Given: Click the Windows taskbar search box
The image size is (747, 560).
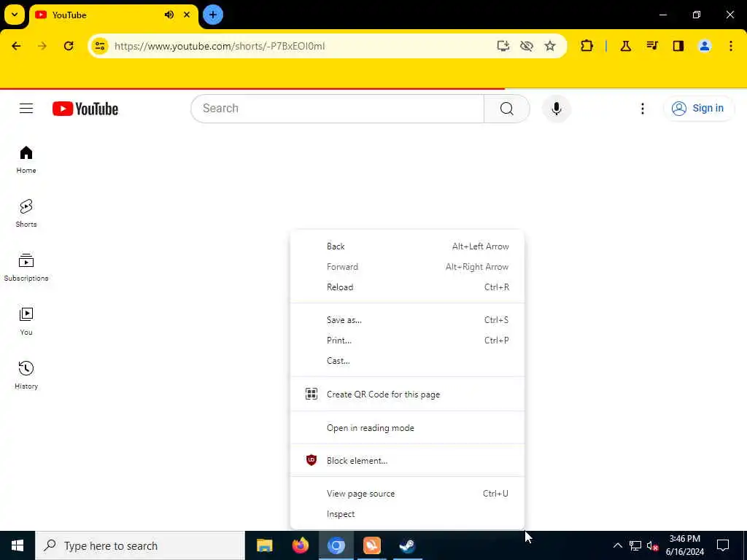Looking at the screenshot, I should coord(140,545).
